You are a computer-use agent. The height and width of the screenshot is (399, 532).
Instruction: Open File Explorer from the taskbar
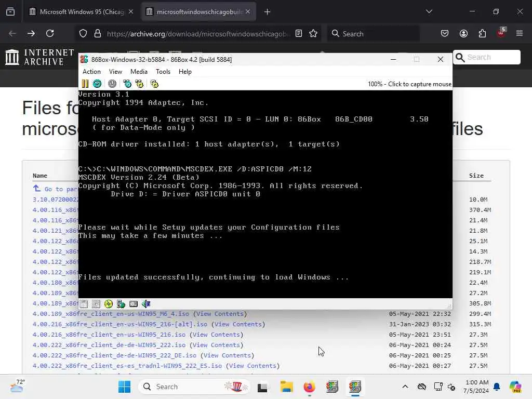coord(287,387)
